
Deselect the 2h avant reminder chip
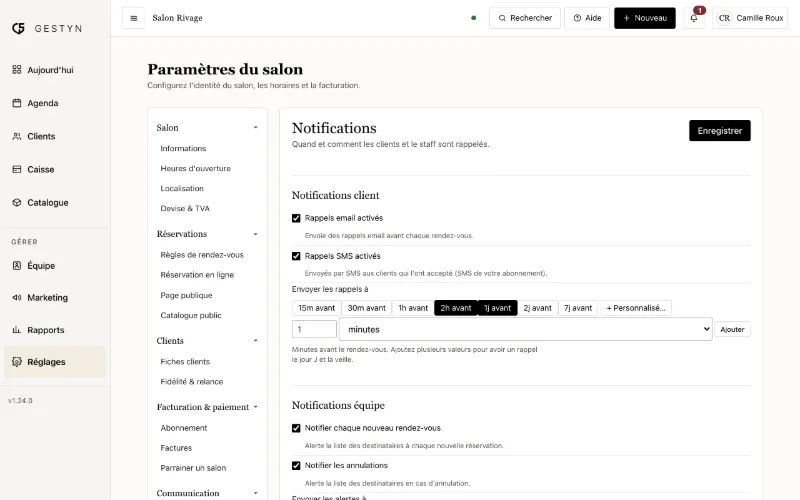pyautogui.click(x=456, y=308)
